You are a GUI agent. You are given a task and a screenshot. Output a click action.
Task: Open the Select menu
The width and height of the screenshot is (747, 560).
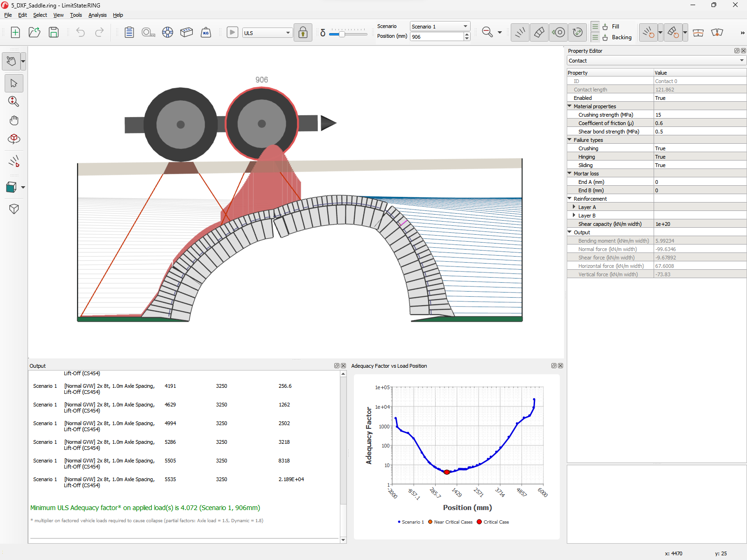[x=40, y=15]
